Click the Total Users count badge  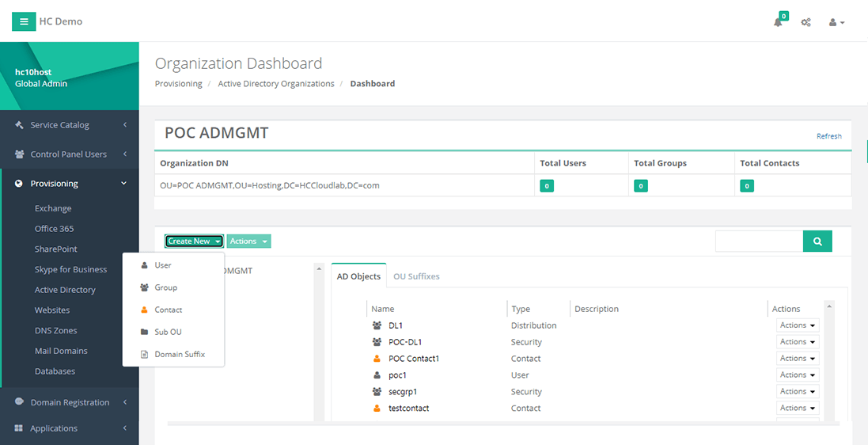click(547, 186)
